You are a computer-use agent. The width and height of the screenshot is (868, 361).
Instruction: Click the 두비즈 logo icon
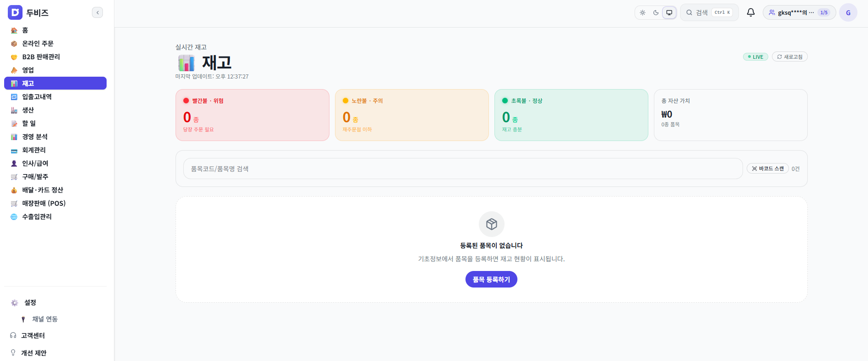15,12
